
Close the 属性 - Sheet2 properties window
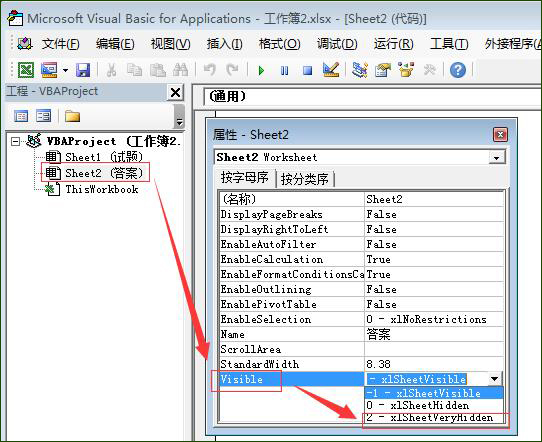pos(500,134)
